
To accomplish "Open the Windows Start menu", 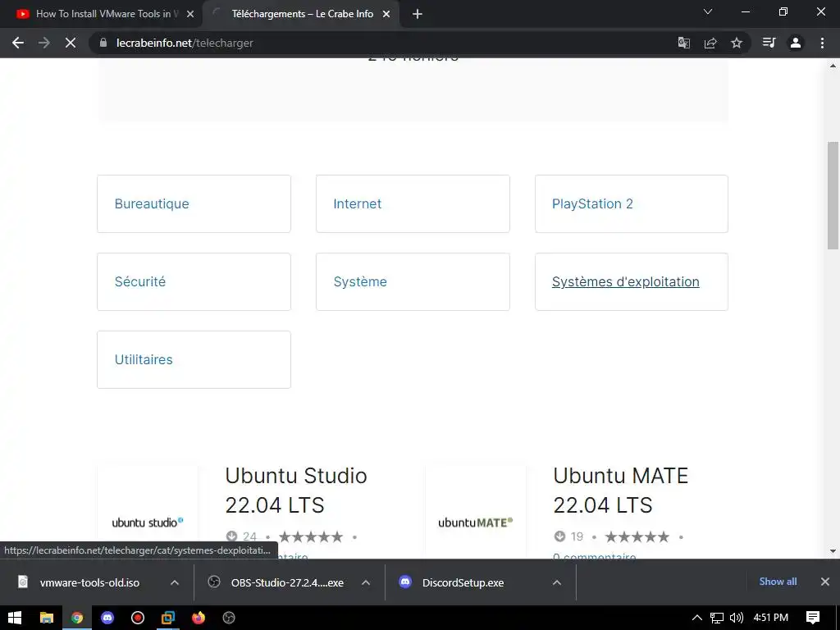I will point(15,618).
